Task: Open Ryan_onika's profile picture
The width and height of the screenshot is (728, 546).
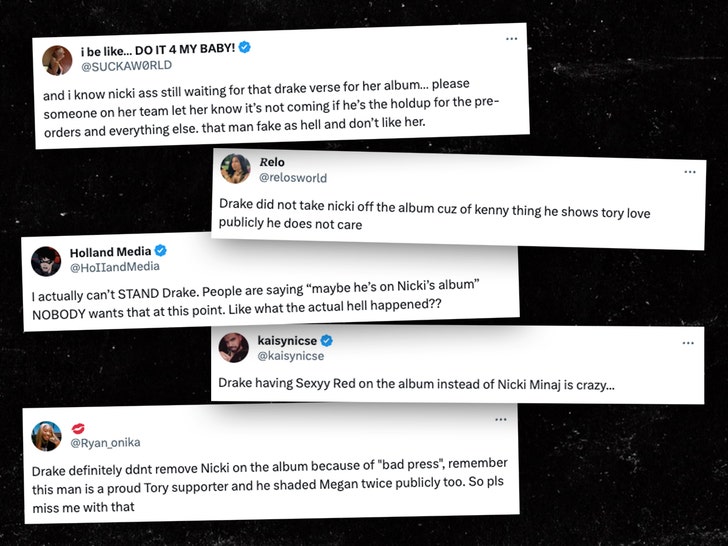Action: pos(47,435)
